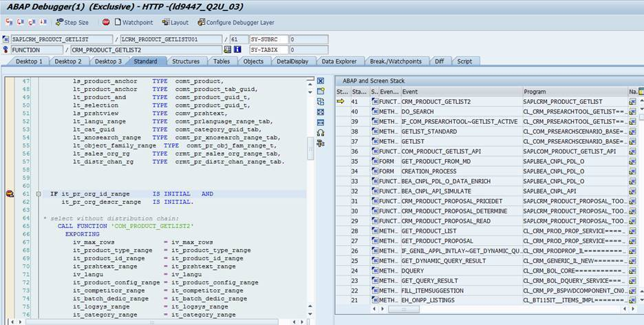Click the Replace Tool icon beside source code
Screen dimensions: 644x325
pyautogui.click(x=321, y=101)
